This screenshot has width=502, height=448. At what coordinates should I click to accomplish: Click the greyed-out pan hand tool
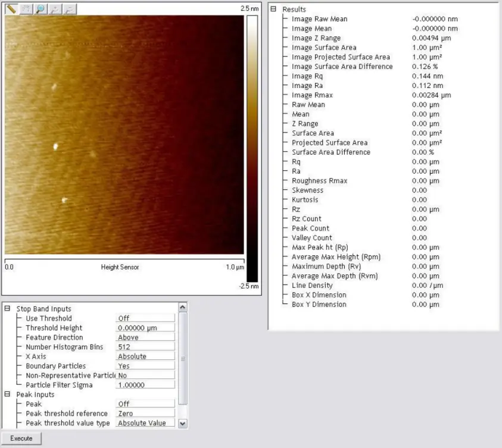[x=26, y=9]
